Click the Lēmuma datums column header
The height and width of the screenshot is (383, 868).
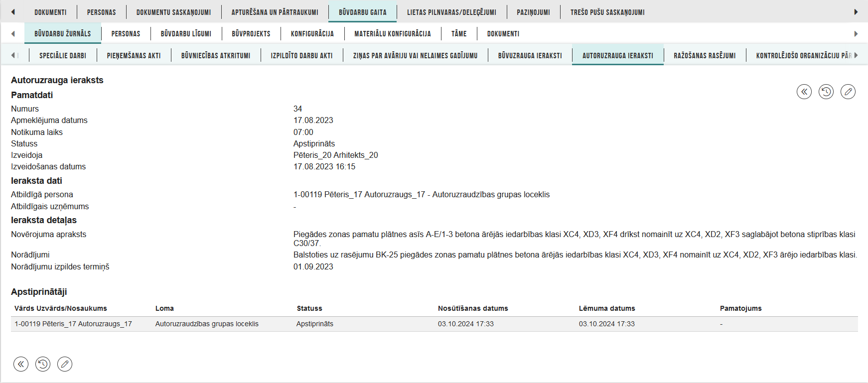pyautogui.click(x=607, y=308)
